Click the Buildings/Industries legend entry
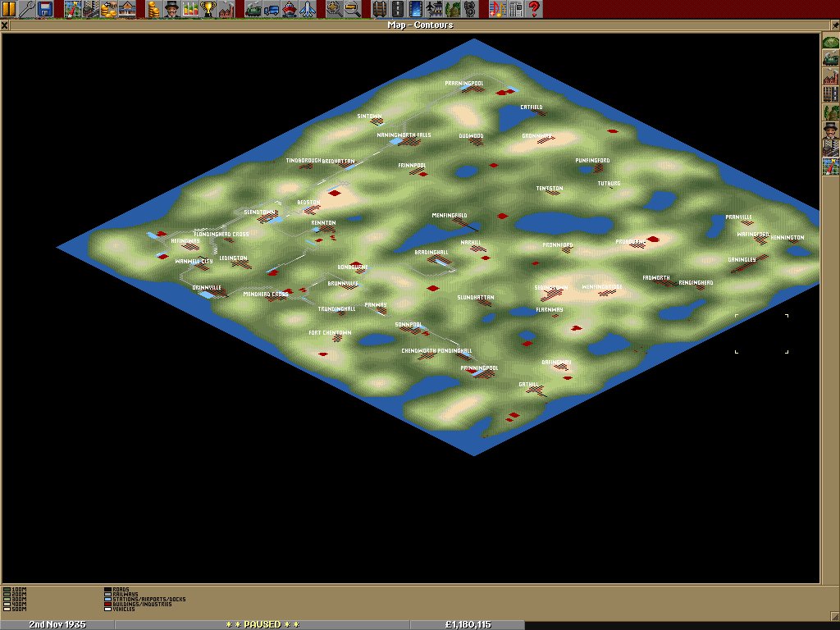This screenshot has height=630, width=840. tap(138, 605)
